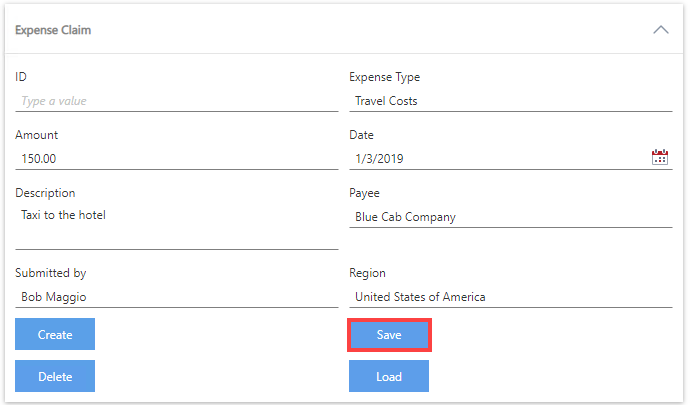Focus the ID input field

[176, 101]
